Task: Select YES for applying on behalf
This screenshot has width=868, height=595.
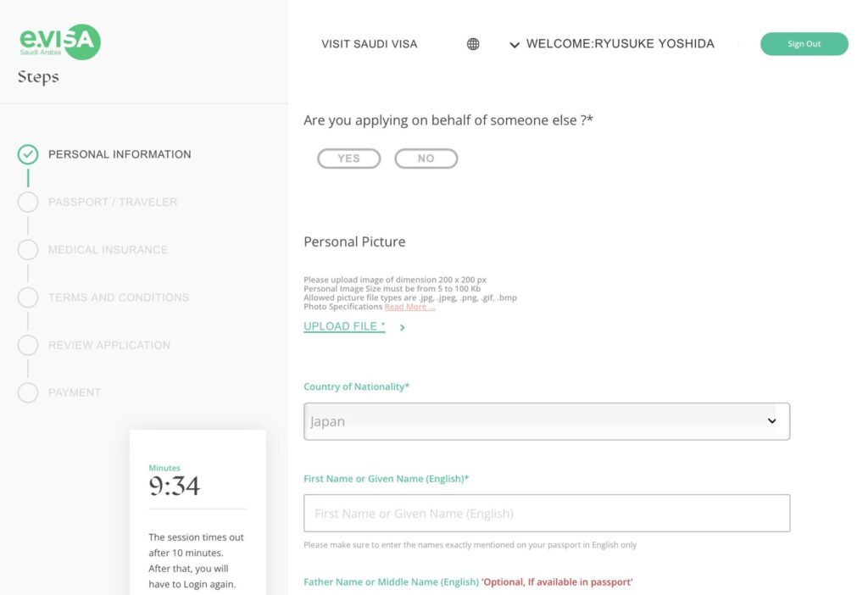Action: [x=348, y=158]
